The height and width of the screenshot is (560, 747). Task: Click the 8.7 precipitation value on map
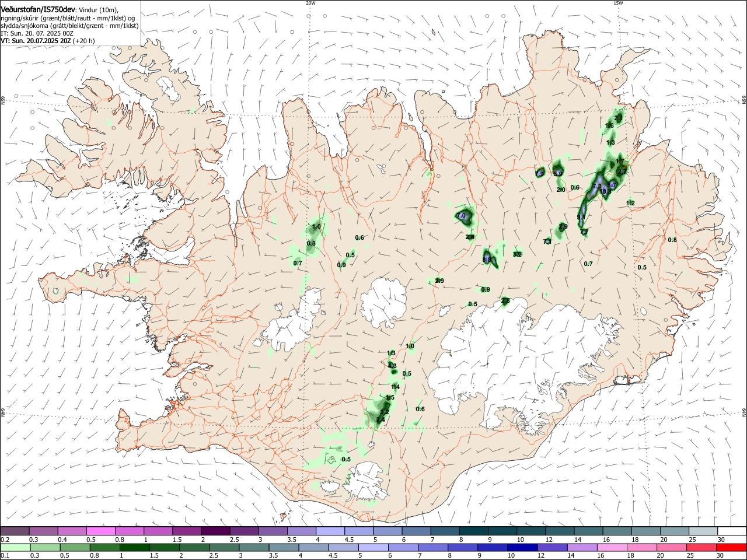612,185
